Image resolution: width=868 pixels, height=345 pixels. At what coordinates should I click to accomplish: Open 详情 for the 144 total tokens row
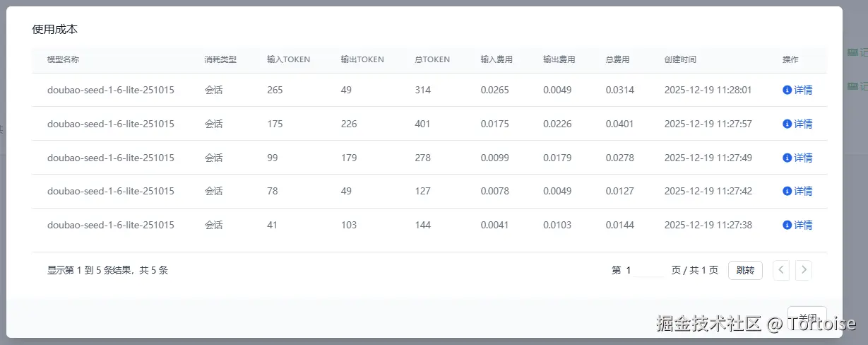803,225
